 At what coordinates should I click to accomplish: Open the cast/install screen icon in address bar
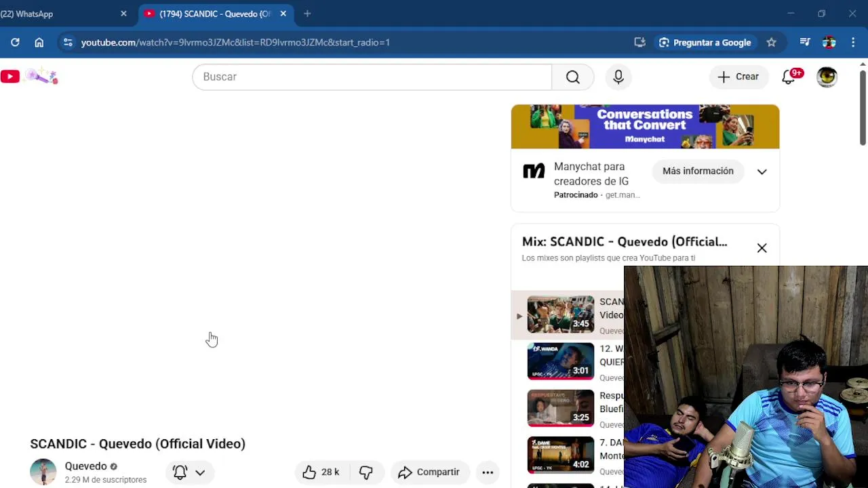point(639,42)
